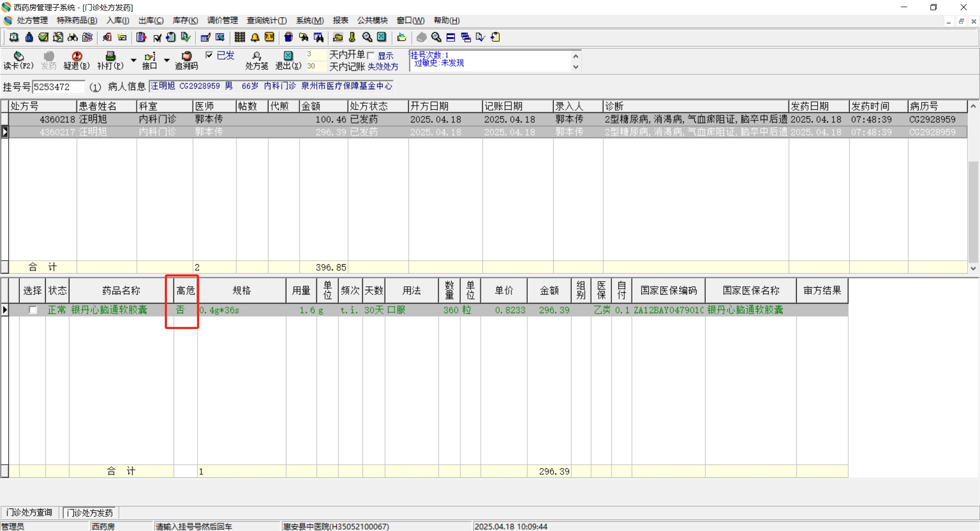Click the golden key icon in toolbar
The width and height of the screenshot is (980, 531).
352,37
